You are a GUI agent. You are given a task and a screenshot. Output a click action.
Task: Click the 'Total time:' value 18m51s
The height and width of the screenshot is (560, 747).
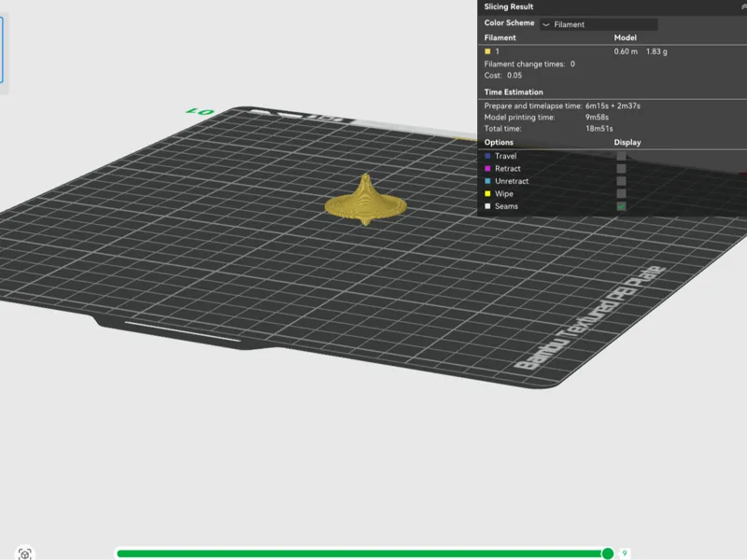click(x=599, y=129)
